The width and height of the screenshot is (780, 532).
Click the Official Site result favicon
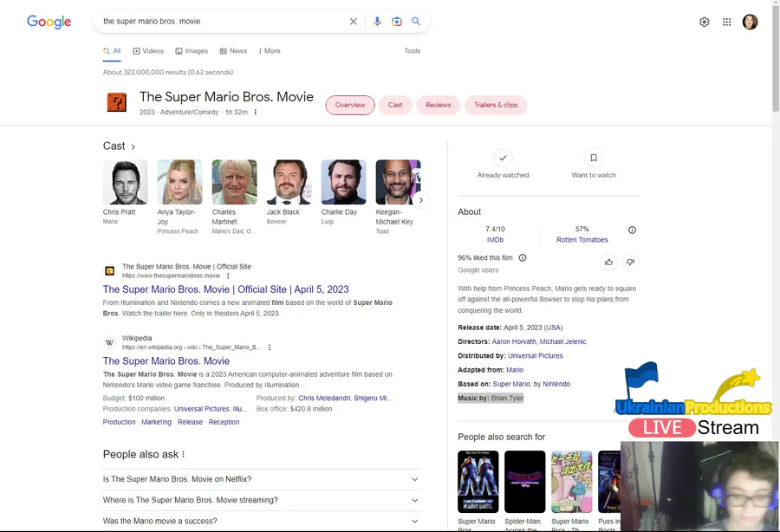pyautogui.click(x=109, y=271)
